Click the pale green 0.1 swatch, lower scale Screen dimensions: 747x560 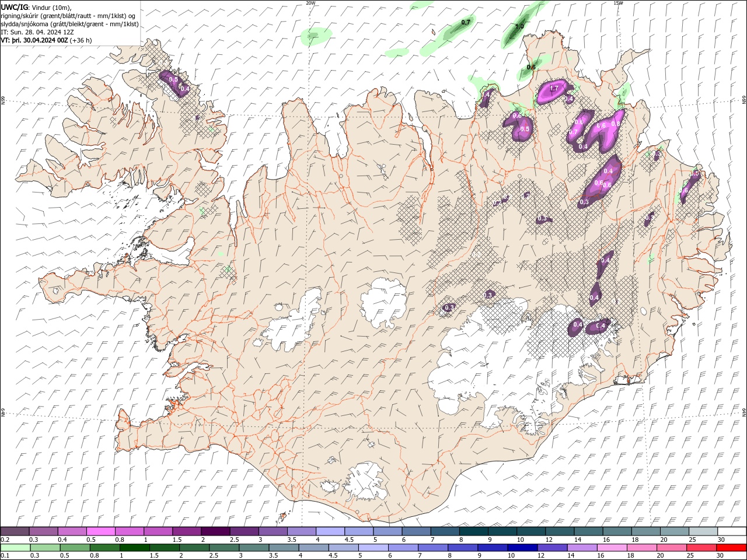tap(16, 548)
